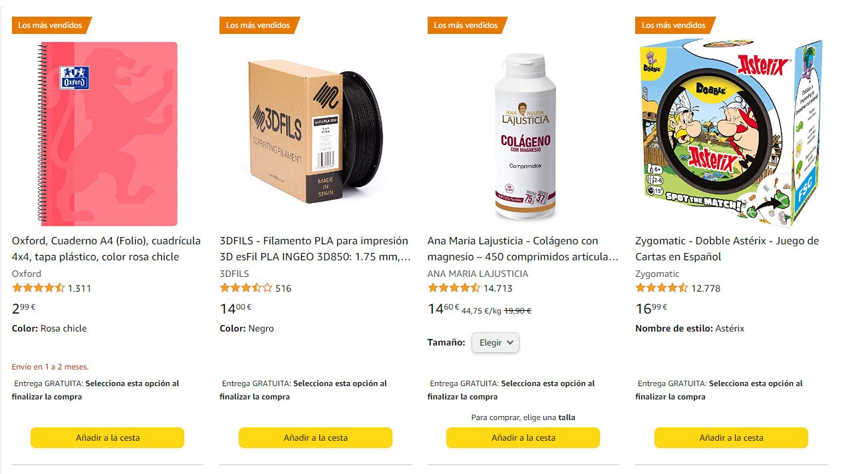View star ratings of the Oxford notebook

pyautogui.click(x=39, y=288)
